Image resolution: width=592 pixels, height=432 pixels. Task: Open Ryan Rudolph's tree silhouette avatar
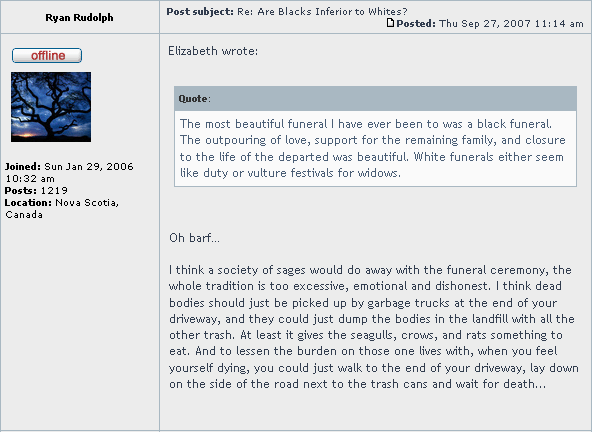pyautogui.click(x=51, y=107)
